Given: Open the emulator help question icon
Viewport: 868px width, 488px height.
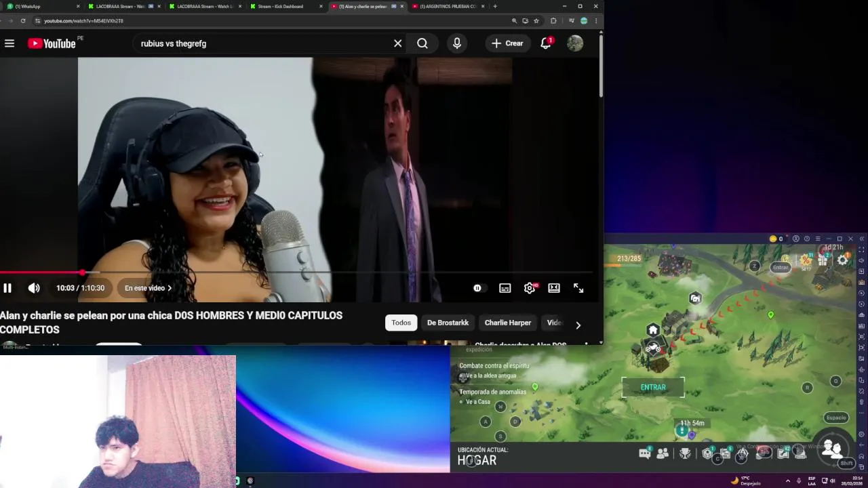Looking at the screenshot, I should (x=807, y=239).
